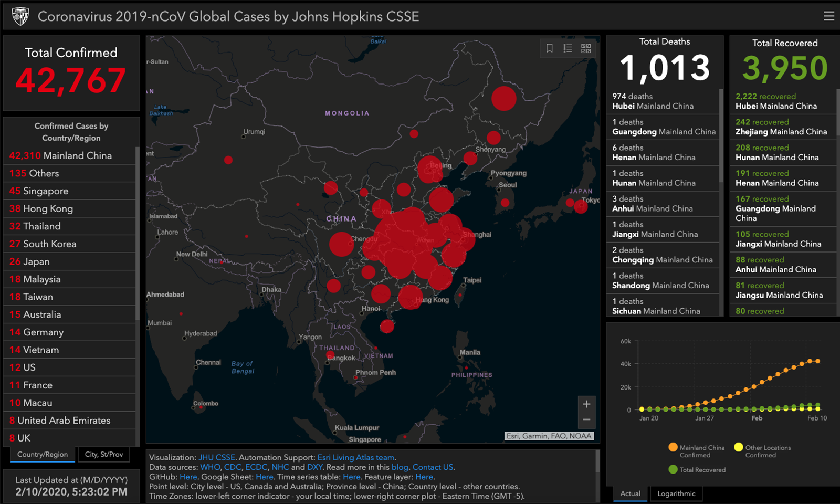Select the 26 Japan row
Image resolution: width=840 pixels, height=504 pixels.
[69, 261]
